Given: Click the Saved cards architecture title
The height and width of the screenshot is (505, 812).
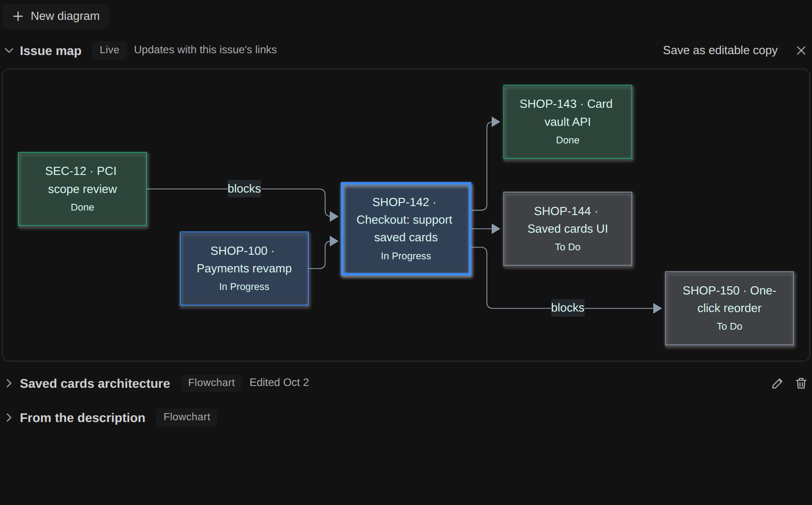Looking at the screenshot, I should coord(95,383).
